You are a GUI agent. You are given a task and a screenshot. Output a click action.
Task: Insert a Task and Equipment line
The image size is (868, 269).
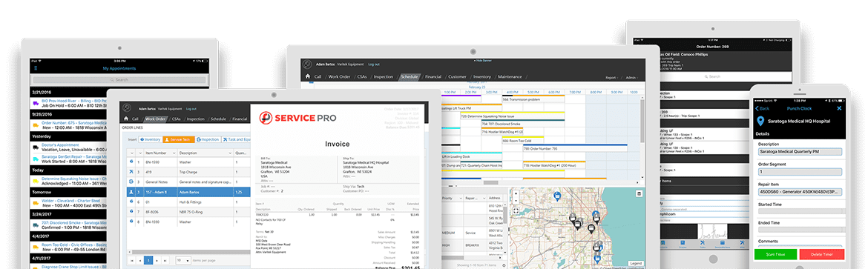pyautogui.click(x=235, y=139)
